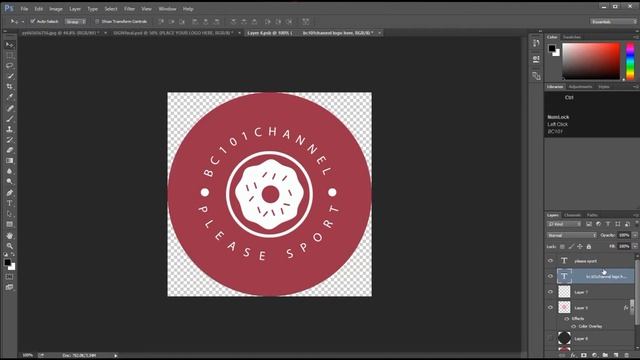The height and width of the screenshot is (360, 640).
Task: Show the hidden black circle layer
Action: point(550,338)
